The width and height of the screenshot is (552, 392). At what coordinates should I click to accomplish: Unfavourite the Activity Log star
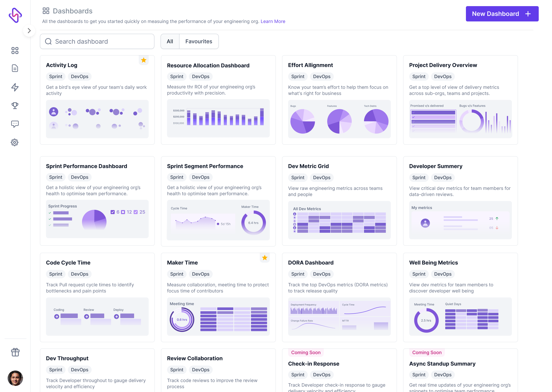click(x=144, y=60)
